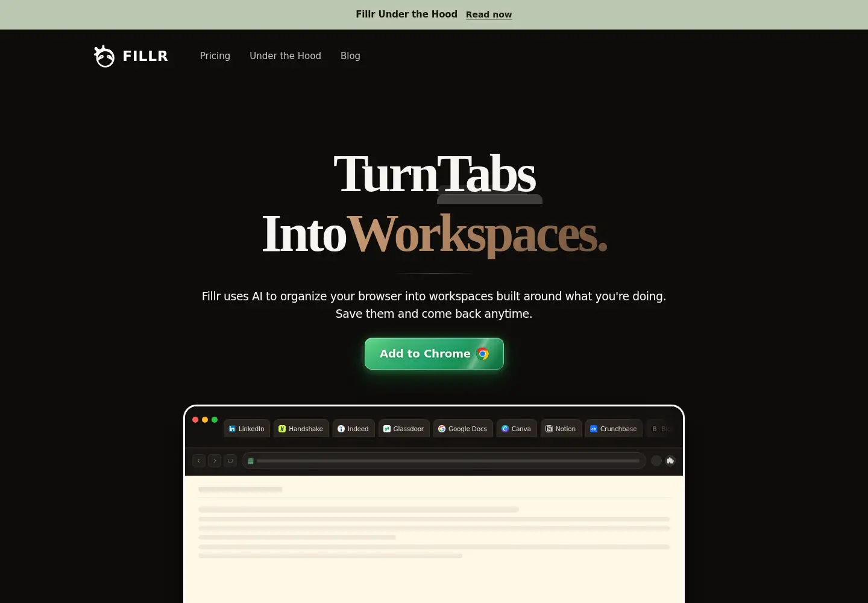Click the "Fillr uses AI to organize" description

click(x=434, y=305)
